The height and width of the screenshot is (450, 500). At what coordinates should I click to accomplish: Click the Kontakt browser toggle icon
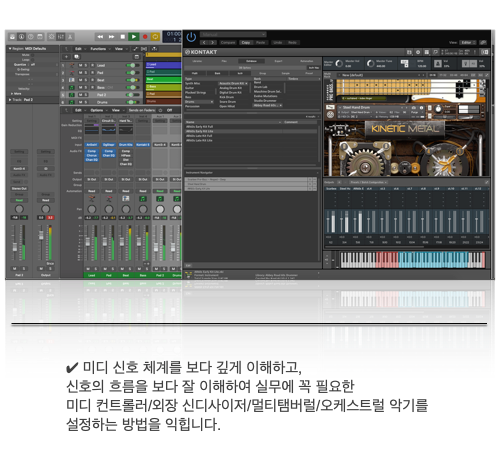coord(409,52)
